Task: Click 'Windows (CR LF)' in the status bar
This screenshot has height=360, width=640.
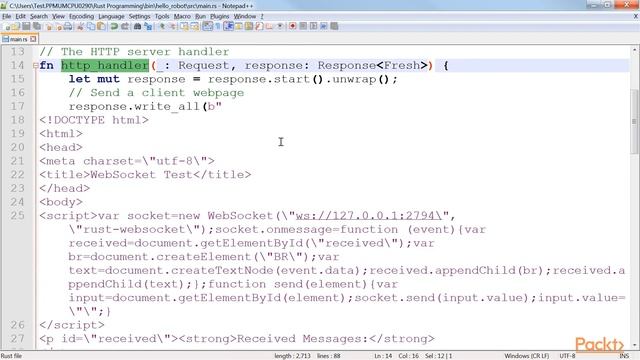Action: pyautogui.click(x=527, y=356)
